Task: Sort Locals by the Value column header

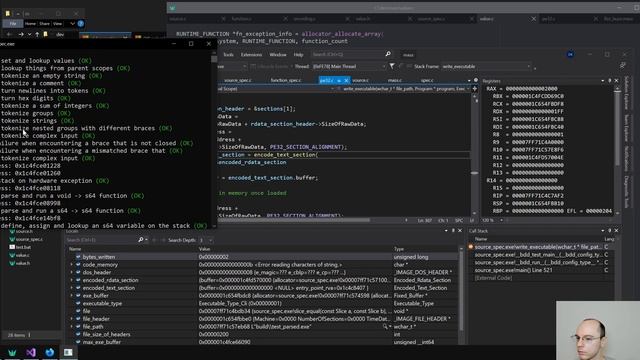Action: pyautogui.click(x=204, y=249)
